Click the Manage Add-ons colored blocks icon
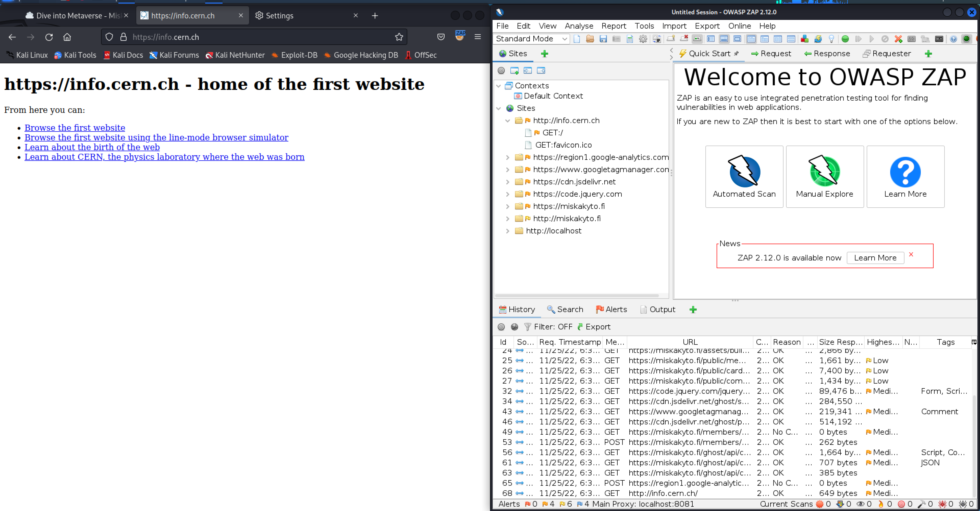Image resolution: width=980 pixels, height=511 pixels. (x=804, y=39)
